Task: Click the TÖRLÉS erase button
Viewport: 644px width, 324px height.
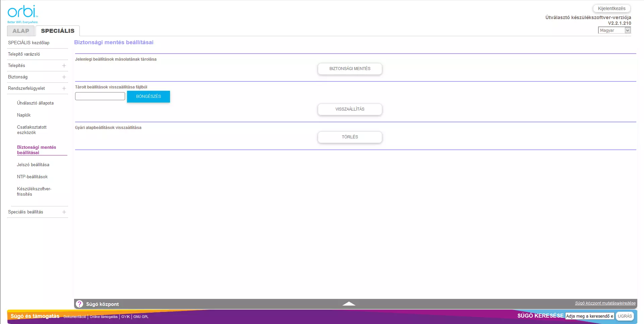Action: pyautogui.click(x=350, y=137)
